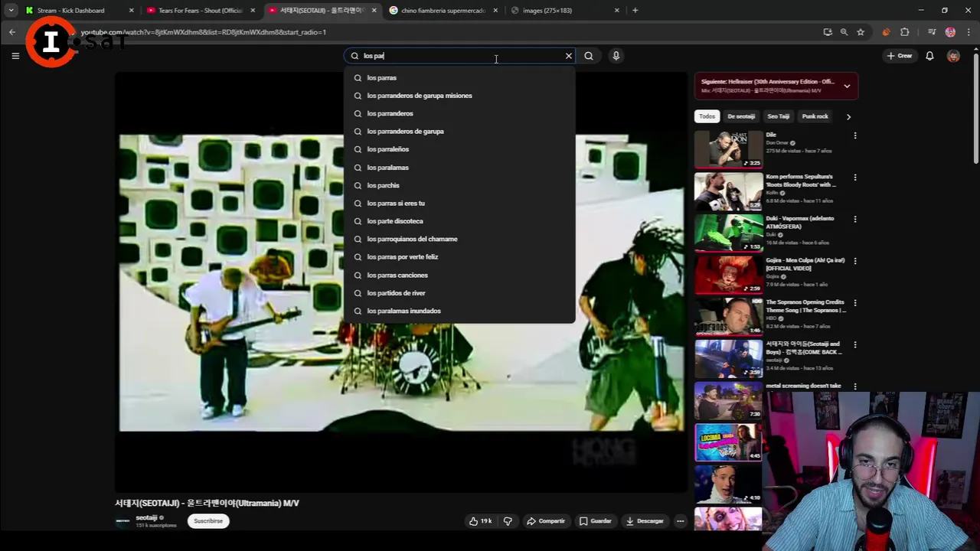Select the De seotaiji filter chip
This screenshot has height=551, width=980.
(741, 116)
